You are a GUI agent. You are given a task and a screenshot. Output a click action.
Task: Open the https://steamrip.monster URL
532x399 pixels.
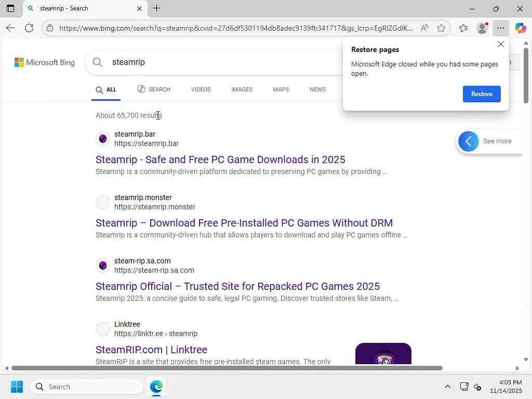click(x=155, y=207)
